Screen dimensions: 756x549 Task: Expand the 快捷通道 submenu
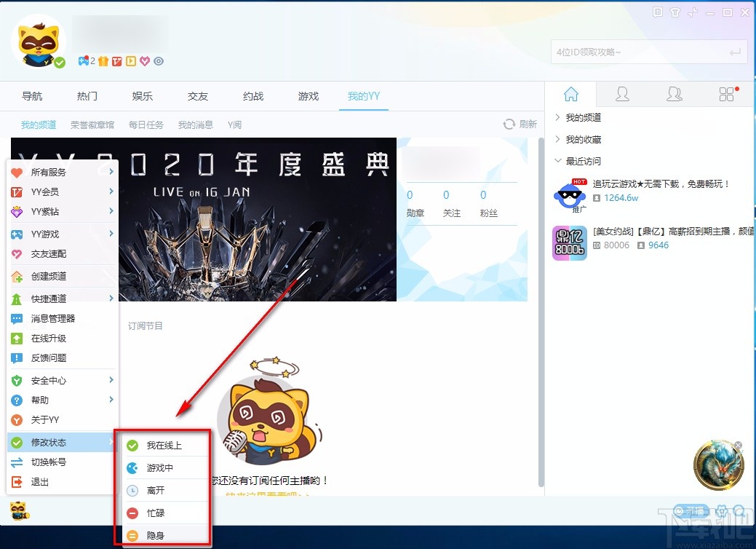coord(63,299)
